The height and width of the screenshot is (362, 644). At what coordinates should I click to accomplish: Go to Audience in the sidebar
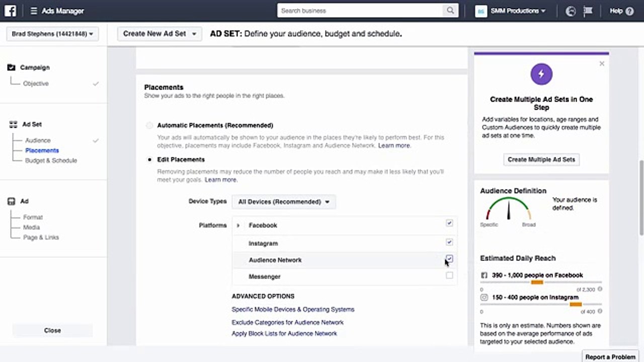pos(38,140)
